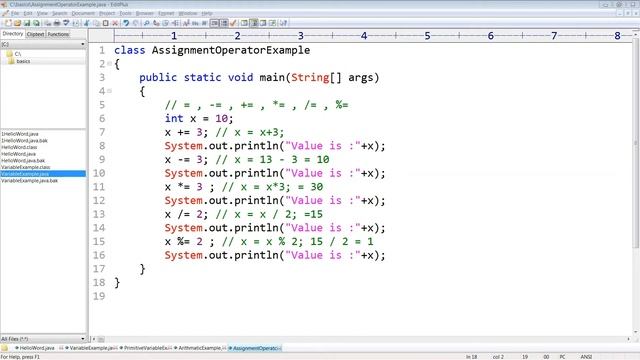Switch to ArithmaticExample document tab
The image size is (640, 360).
tap(200, 348)
